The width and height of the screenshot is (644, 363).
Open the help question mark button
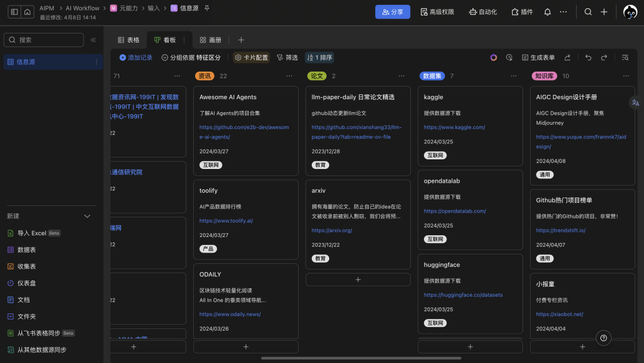point(603,338)
